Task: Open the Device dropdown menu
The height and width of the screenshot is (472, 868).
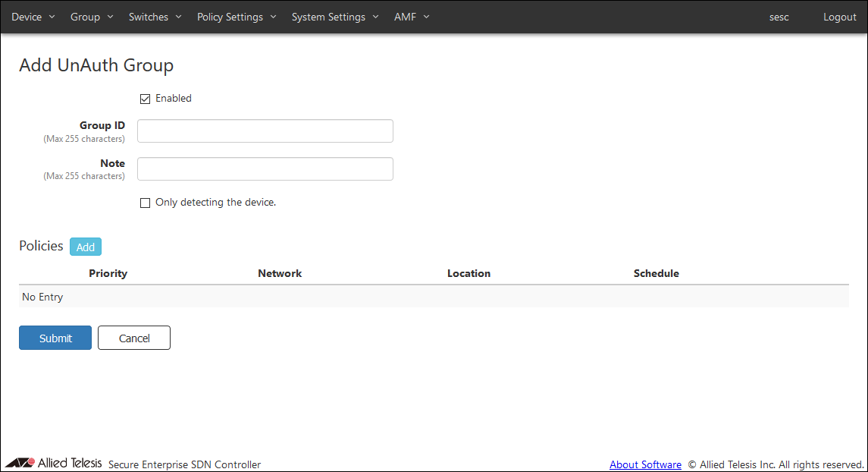Action: [33, 17]
